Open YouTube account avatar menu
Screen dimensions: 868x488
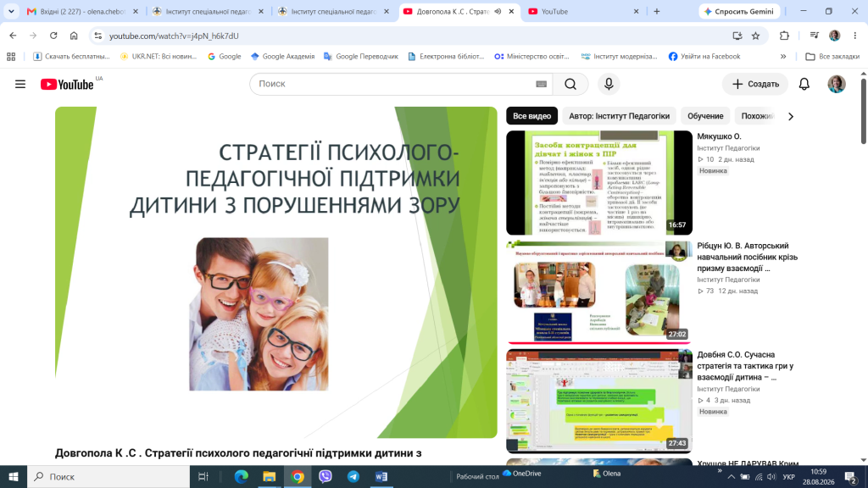tap(836, 84)
